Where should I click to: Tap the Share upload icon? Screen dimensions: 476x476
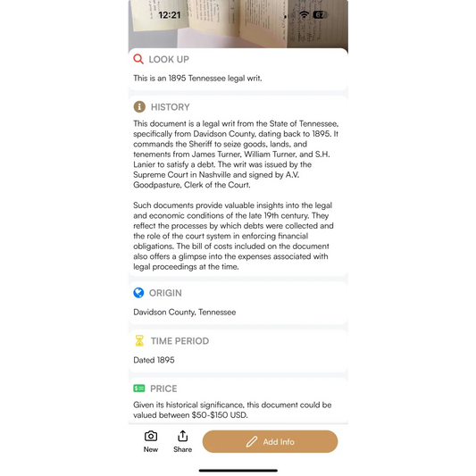click(x=183, y=436)
